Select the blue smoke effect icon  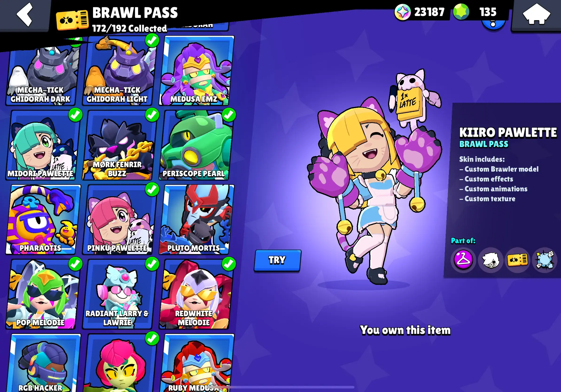(x=545, y=259)
